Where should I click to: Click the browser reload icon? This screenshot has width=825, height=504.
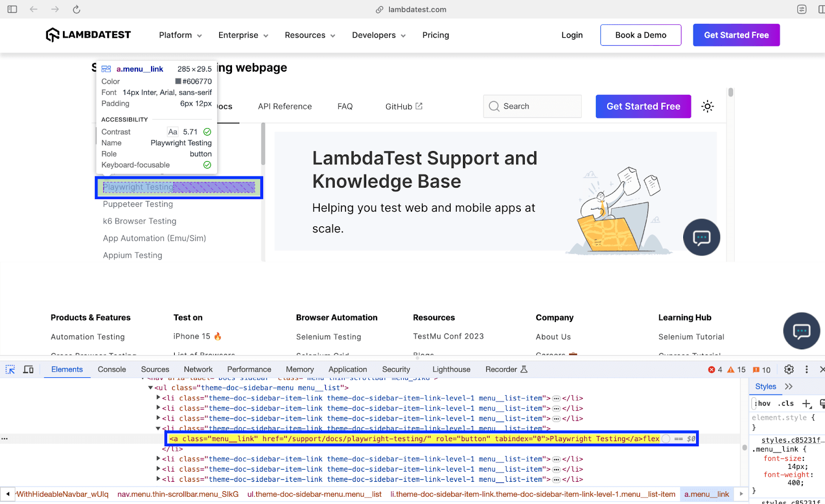pos(76,9)
